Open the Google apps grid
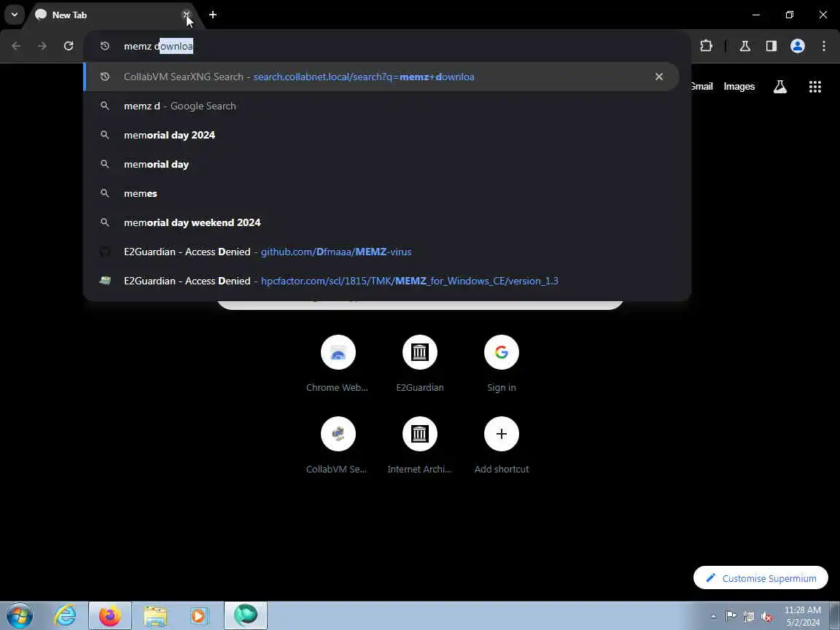This screenshot has width=840, height=630. pos(814,86)
